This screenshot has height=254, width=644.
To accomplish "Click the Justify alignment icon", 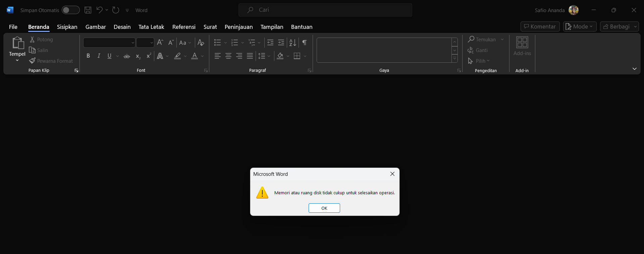I will tap(250, 56).
